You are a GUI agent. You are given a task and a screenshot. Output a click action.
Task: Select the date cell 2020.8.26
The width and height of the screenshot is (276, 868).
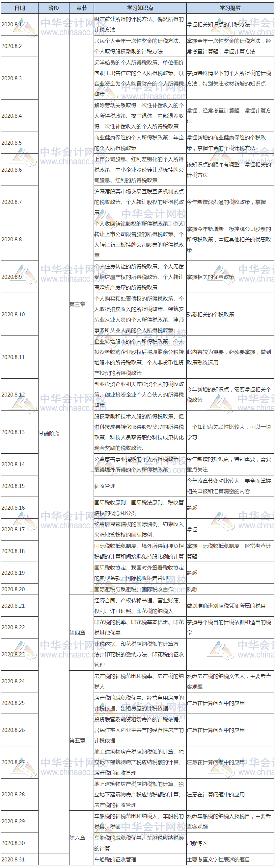pyautogui.click(x=19, y=730)
